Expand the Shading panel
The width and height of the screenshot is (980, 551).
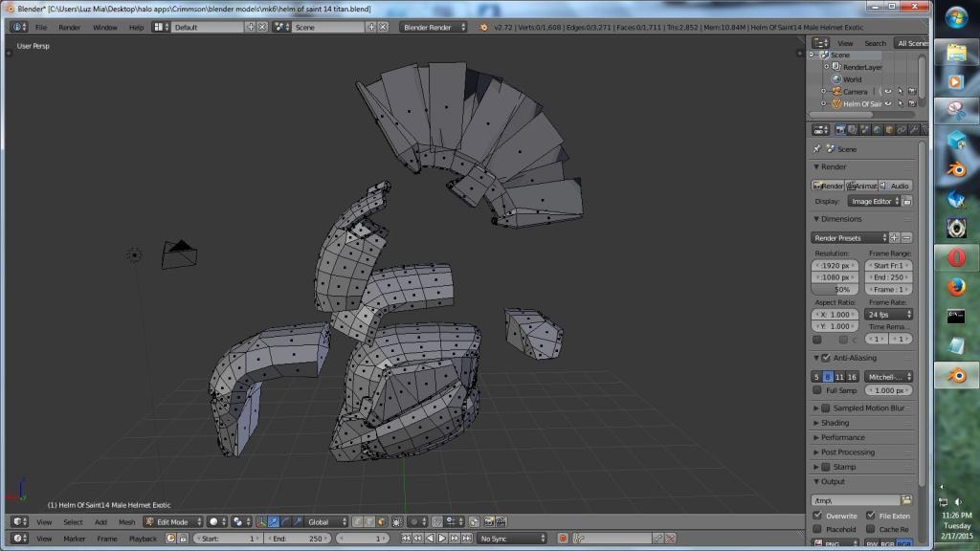[835, 423]
